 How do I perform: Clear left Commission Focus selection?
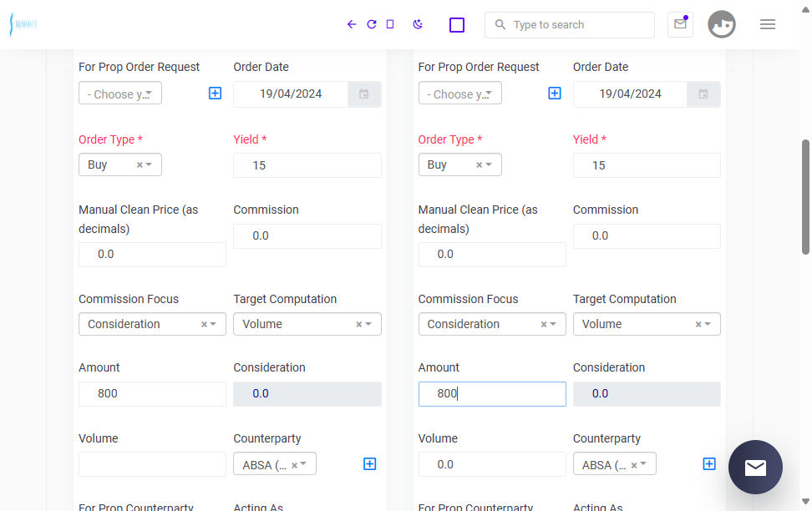coord(204,325)
